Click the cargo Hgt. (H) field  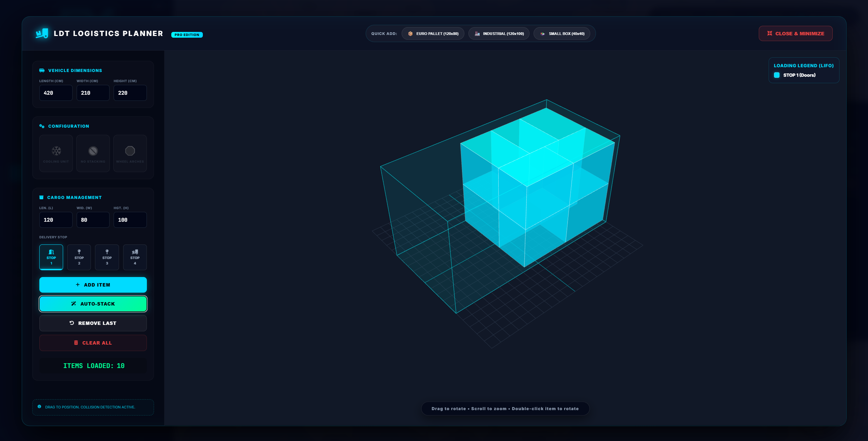[x=130, y=220]
